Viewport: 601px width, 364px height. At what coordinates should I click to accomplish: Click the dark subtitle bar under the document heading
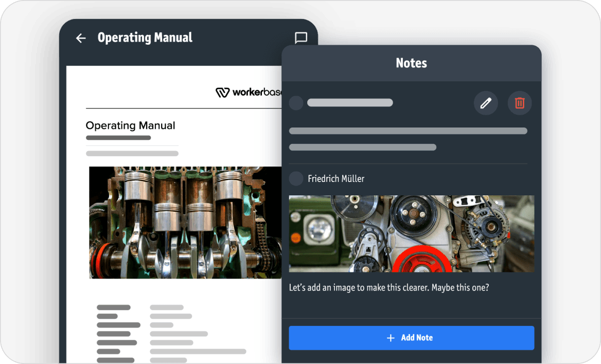(118, 138)
